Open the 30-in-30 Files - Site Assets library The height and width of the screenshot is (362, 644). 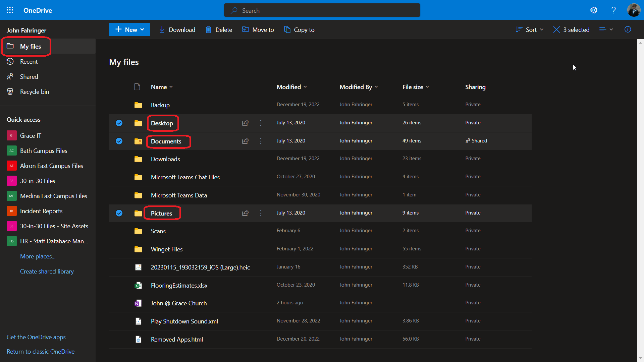(48, 226)
